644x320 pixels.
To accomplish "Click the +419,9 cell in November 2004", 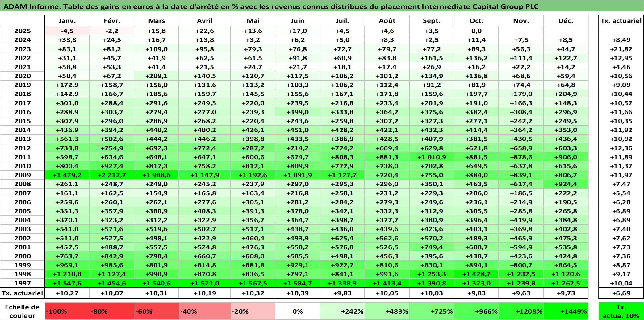I will [521, 220].
